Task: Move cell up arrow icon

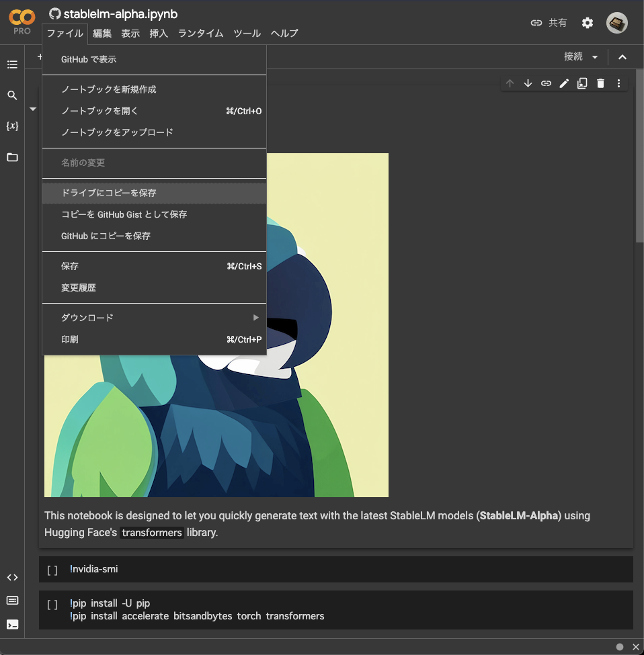Action: [510, 83]
